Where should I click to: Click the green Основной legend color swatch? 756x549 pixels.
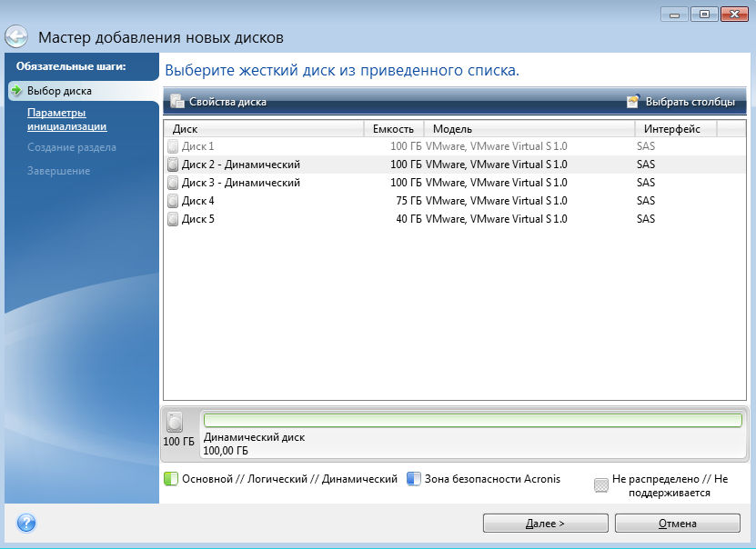pyautogui.click(x=170, y=479)
